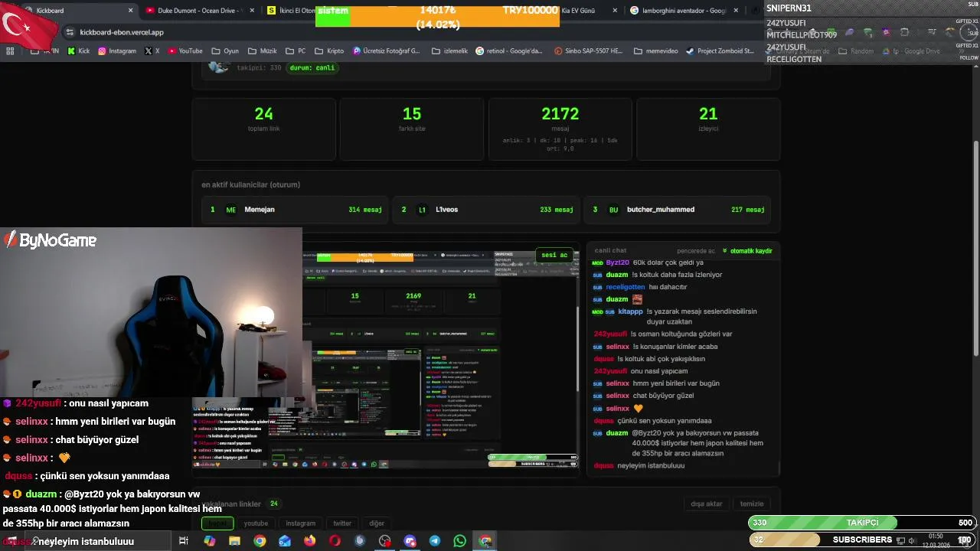Click butcher_muhammed active user card

tap(677, 210)
